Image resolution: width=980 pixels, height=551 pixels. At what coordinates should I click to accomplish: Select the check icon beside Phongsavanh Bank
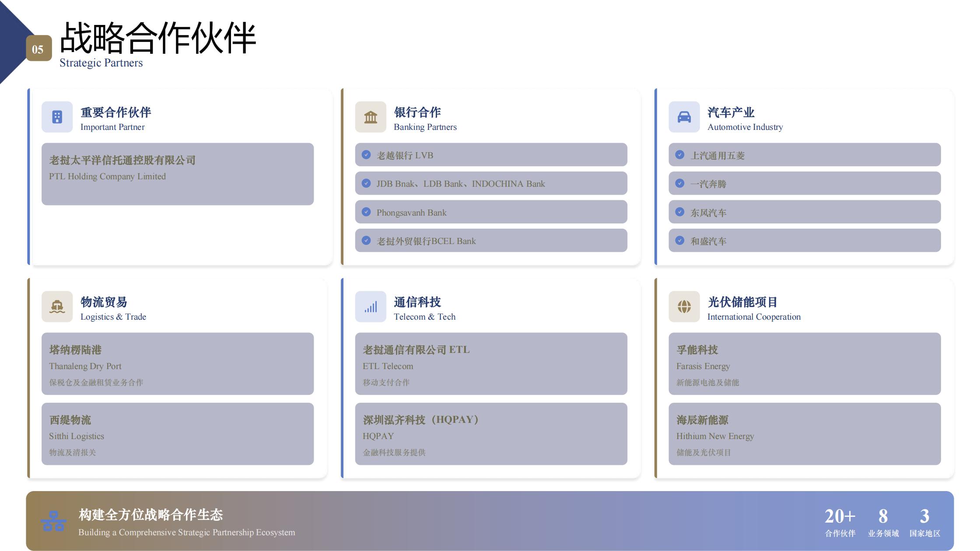coord(366,212)
